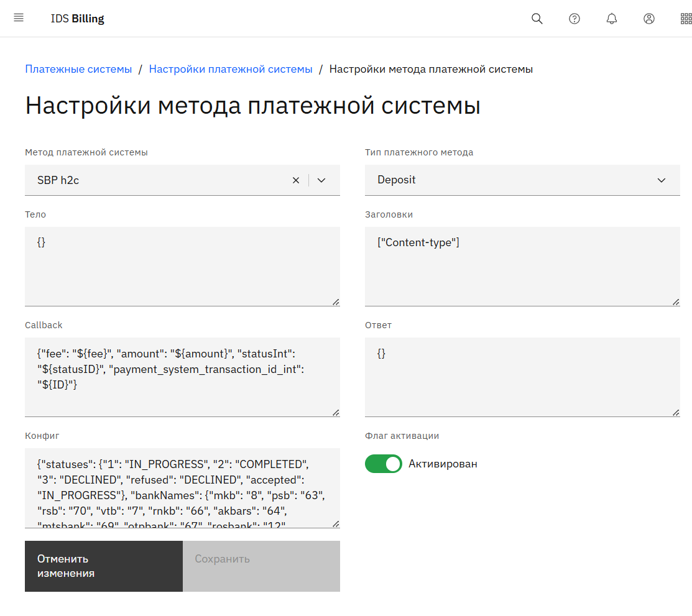Viewport: 692px width, 616px height.
Task: Open the user profile avatar menu
Action: [649, 19]
